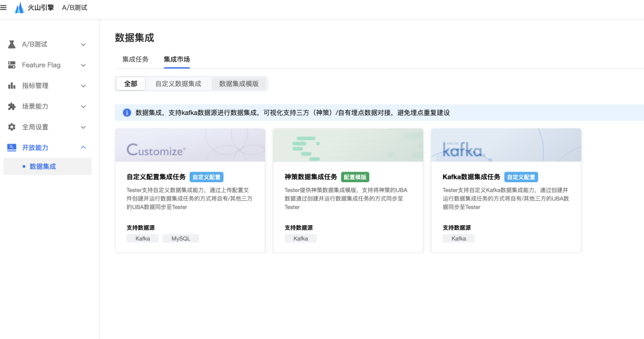
Task: Expand the A/B测试 sidebar chevron
Action: click(x=83, y=44)
